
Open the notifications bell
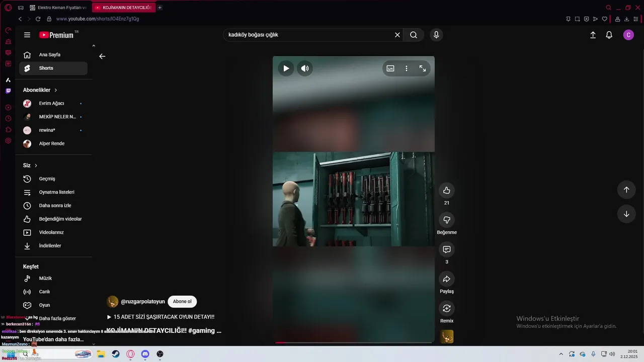pyautogui.click(x=609, y=35)
